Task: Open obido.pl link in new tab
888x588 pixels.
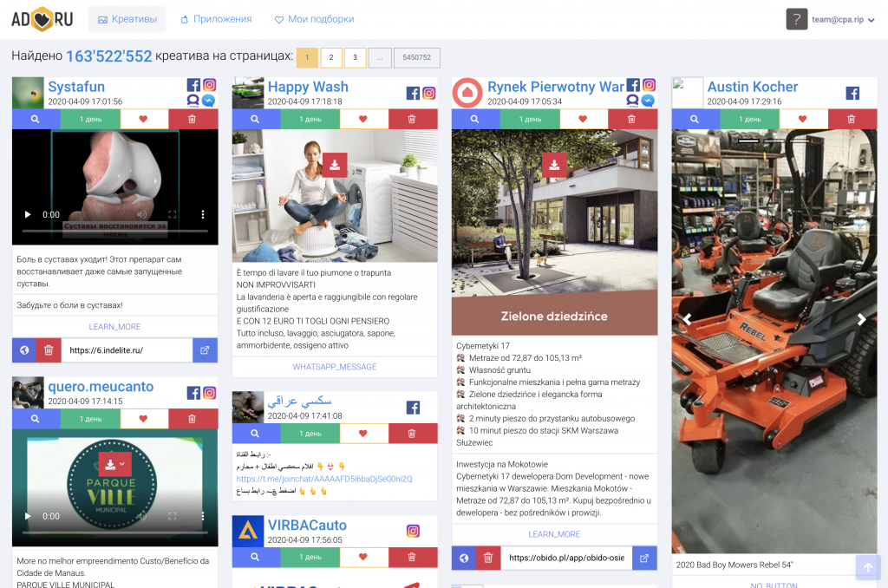Action: click(x=644, y=558)
